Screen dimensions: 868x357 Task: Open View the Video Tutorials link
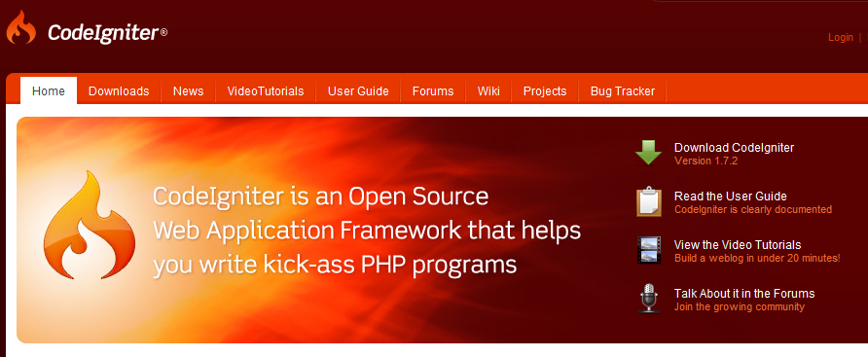pyautogui.click(x=738, y=245)
